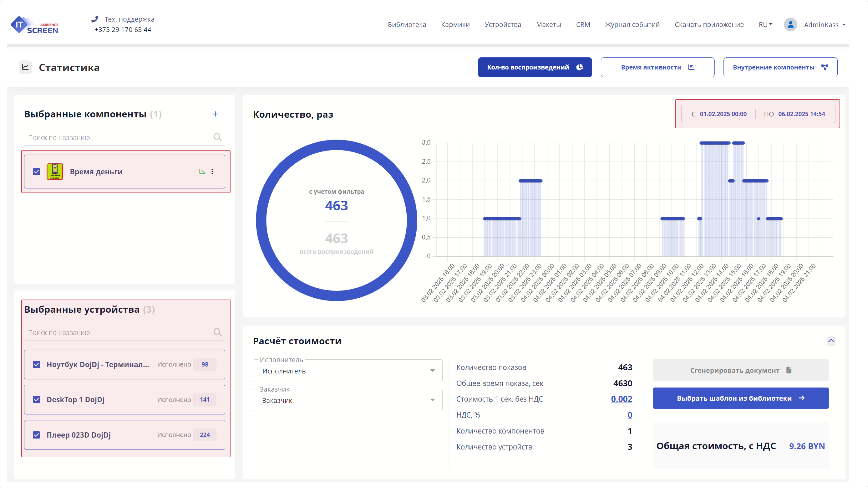Image resolution: width=868 pixels, height=488 pixels.
Task: Click the tech support phone icon
Action: [x=95, y=19]
